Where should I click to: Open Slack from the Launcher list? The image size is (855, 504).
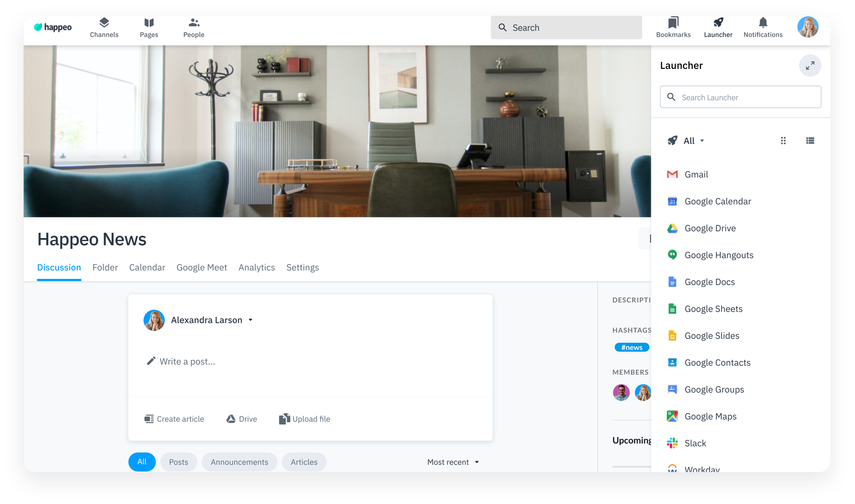pyautogui.click(x=695, y=443)
